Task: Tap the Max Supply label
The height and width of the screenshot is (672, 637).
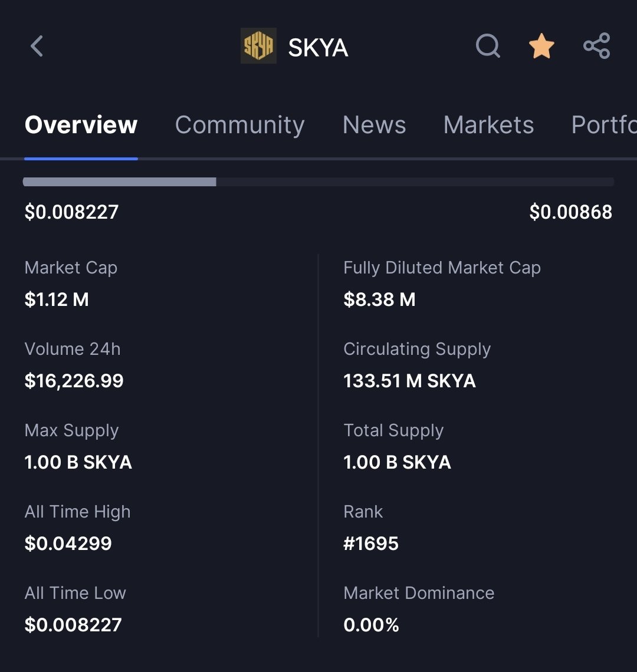Action: pos(71,431)
